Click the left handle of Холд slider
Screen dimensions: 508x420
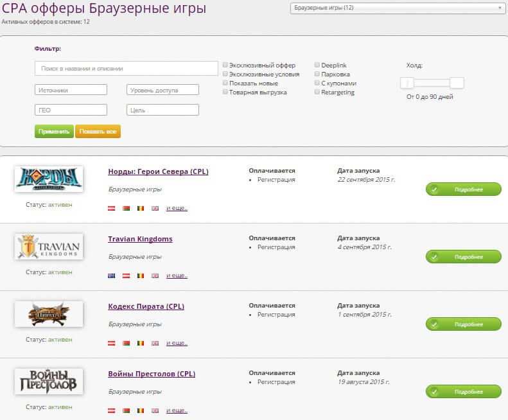407,83
